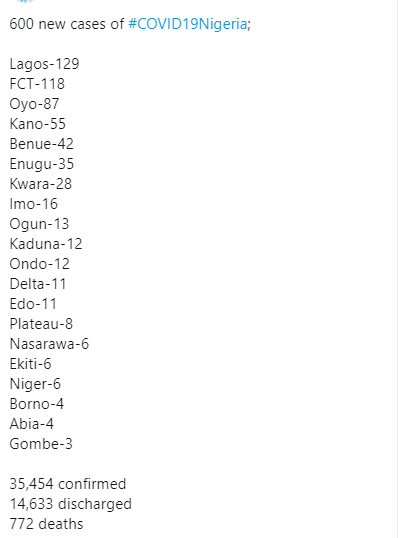The height and width of the screenshot is (538, 401).
Task: Click the Borno-4 line
Action: tap(37, 404)
